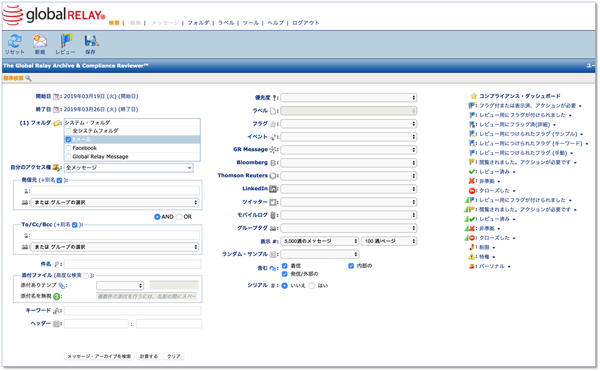This screenshot has width=600, height=371.
Task: Click the モバイルログ phone icon
Action: point(273,215)
